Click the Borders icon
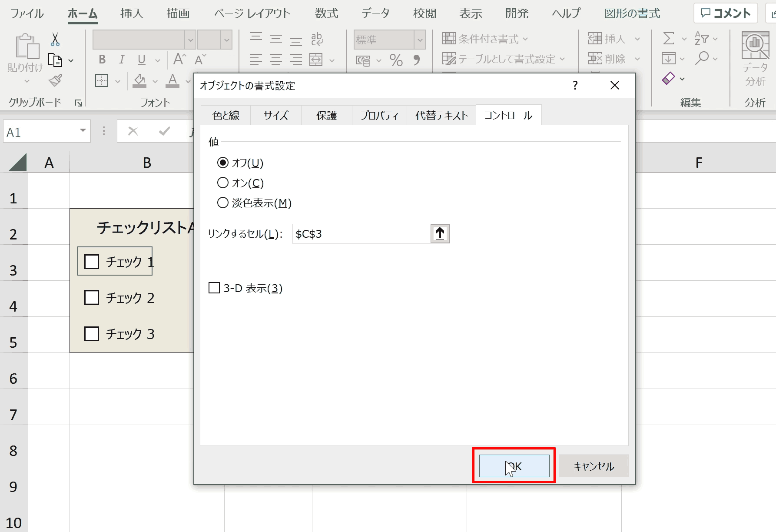This screenshot has width=776, height=532. (102, 80)
